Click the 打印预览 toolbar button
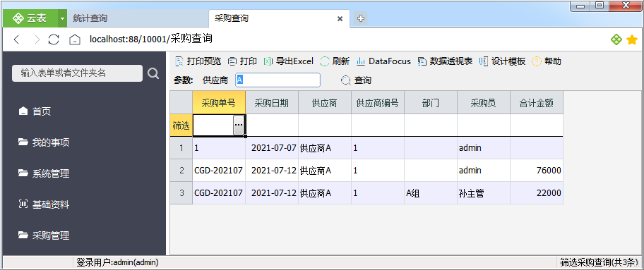 coord(198,61)
